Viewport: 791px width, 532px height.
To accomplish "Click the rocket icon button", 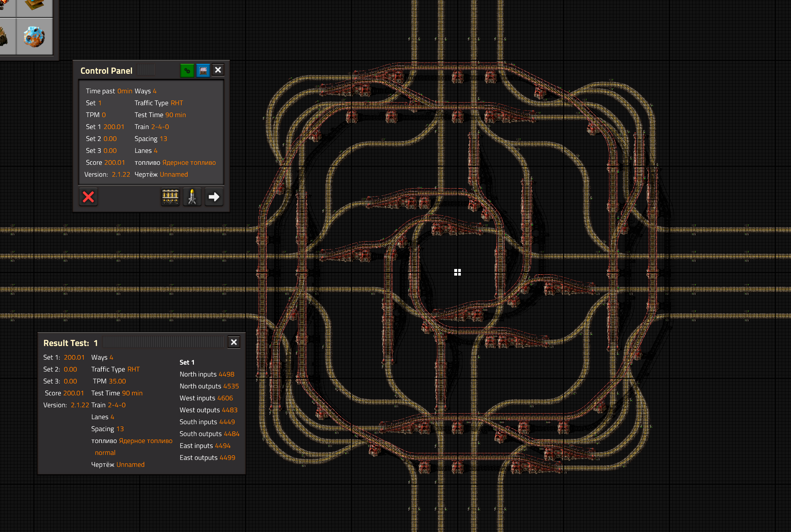I will [192, 197].
